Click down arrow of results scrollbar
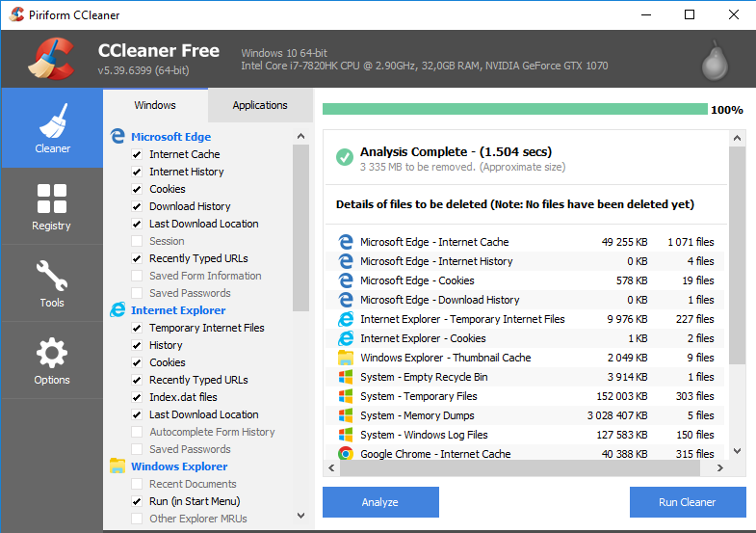Image resolution: width=756 pixels, height=533 pixels. 737,451
